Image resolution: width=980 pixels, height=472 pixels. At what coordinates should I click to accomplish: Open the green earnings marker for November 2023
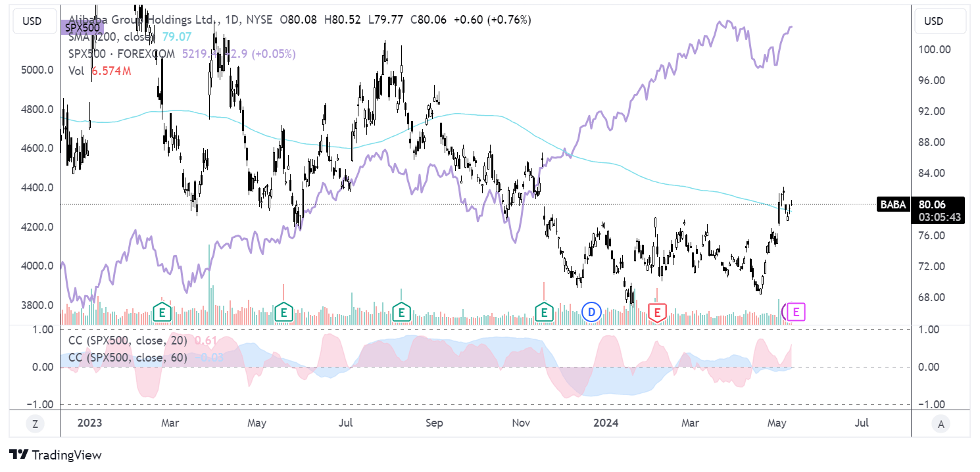pos(544,312)
